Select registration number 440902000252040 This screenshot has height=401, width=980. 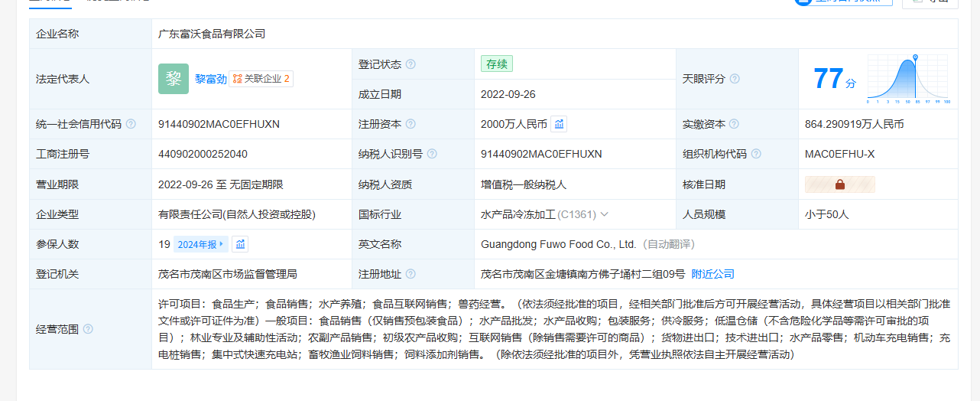[x=203, y=154]
